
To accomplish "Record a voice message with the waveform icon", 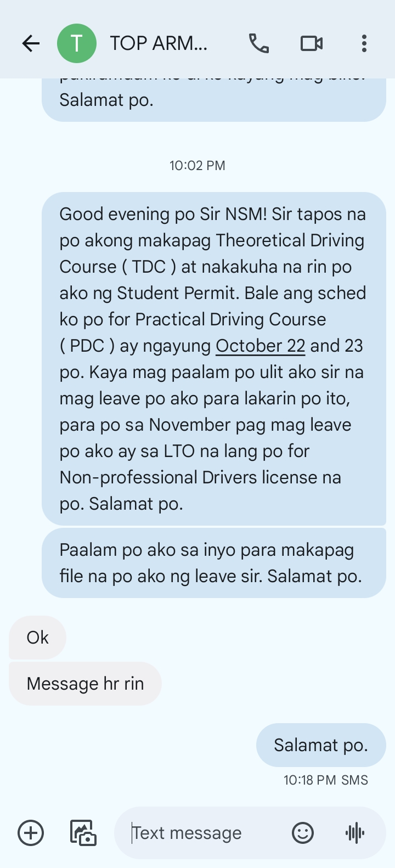I will point(355,833).
